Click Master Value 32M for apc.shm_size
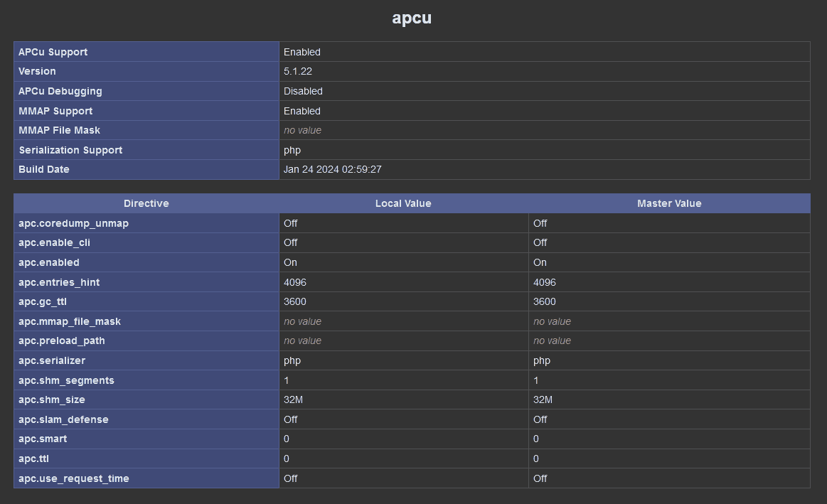The image size is (827, 504). tap(543, 400)
